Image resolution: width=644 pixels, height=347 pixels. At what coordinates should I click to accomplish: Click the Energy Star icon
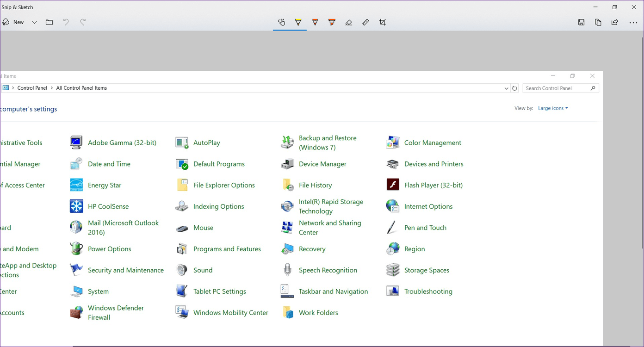point(76,185)
